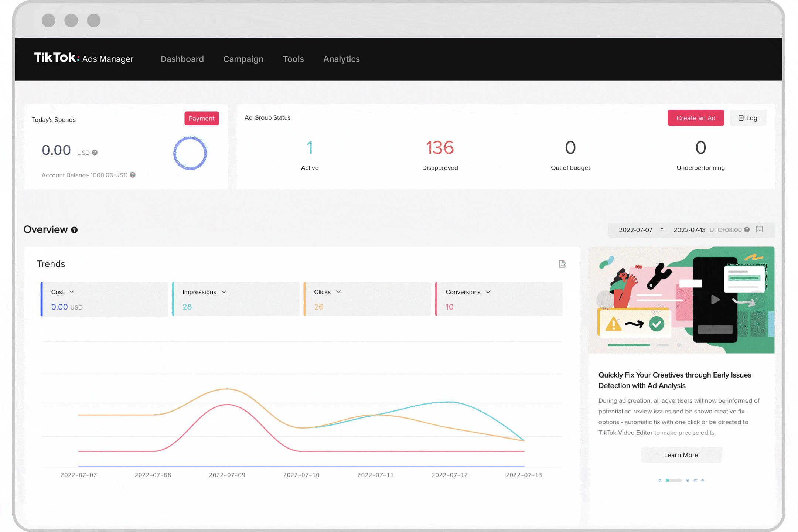Go to the Analytics tab
The image size is (798, 532).
[341, 59]
